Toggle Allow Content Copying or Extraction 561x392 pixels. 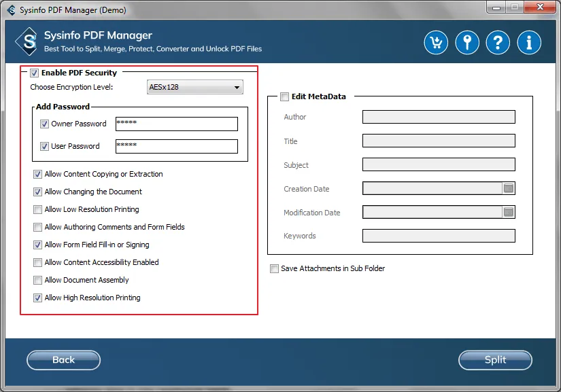pos(37,175)
